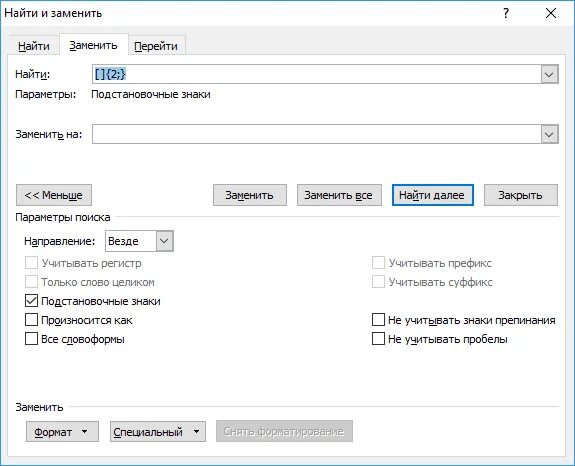The width and height of the screenshot is (575, 466).
Task: Open the Формат menu button
Action: (x=62, y=432)
